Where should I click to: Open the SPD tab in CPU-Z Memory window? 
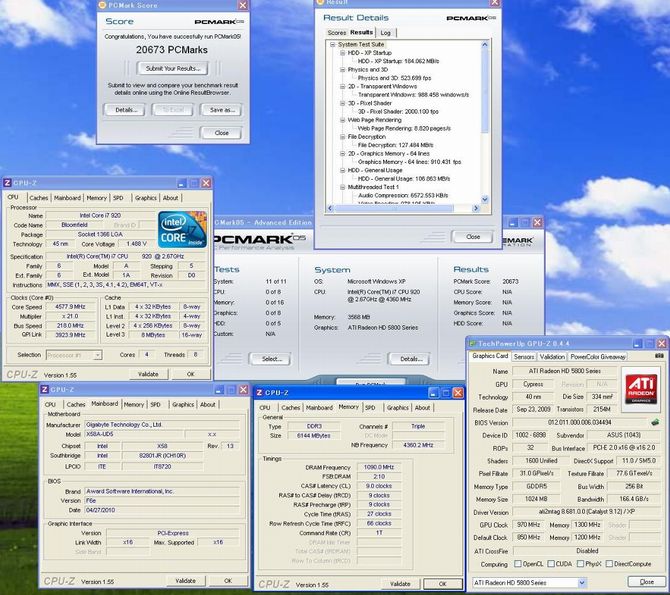pyautogui.click(x=370, y=408)
